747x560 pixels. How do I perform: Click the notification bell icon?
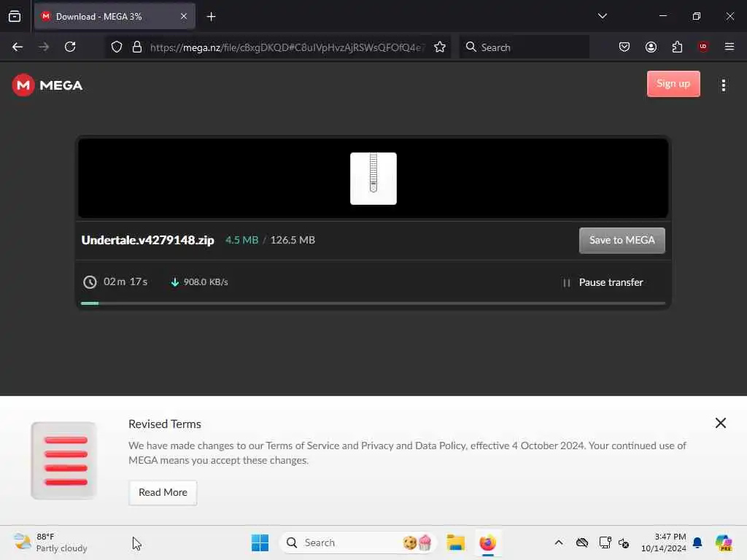pyautogui.click(x=697, y=542)
